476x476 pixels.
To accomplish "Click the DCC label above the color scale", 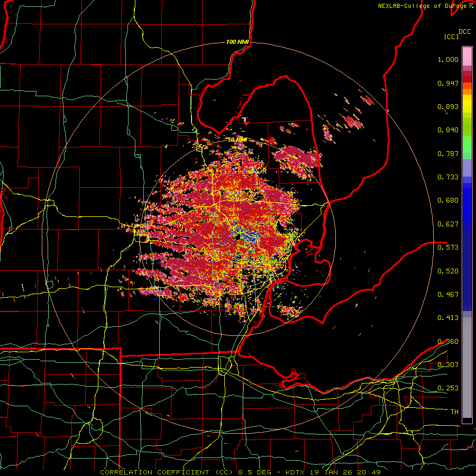I will 465,32.
